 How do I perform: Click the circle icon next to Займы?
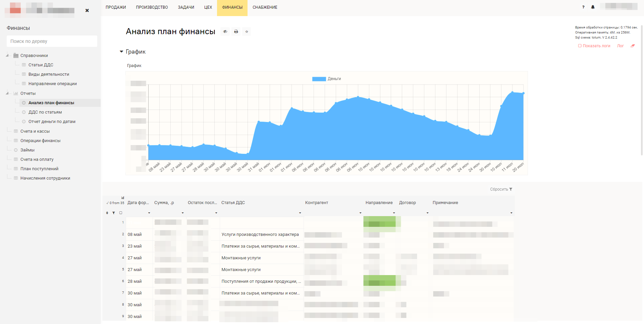pyautogui.click(x=16, y=150)
